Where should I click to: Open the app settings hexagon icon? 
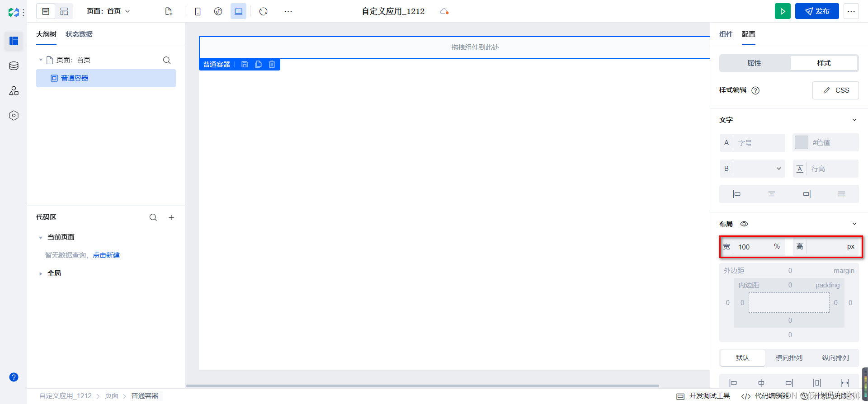14,116
